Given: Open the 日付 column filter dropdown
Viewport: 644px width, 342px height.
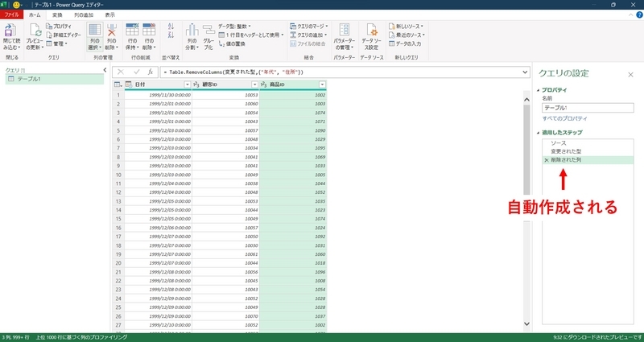Looking at the screenshot, I should 188,84.
